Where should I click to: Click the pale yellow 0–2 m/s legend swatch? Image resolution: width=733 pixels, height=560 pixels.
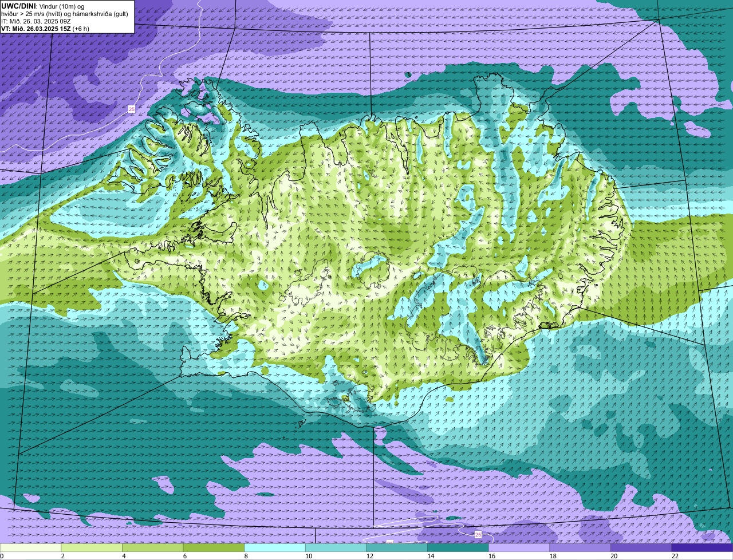coord(30,547)
